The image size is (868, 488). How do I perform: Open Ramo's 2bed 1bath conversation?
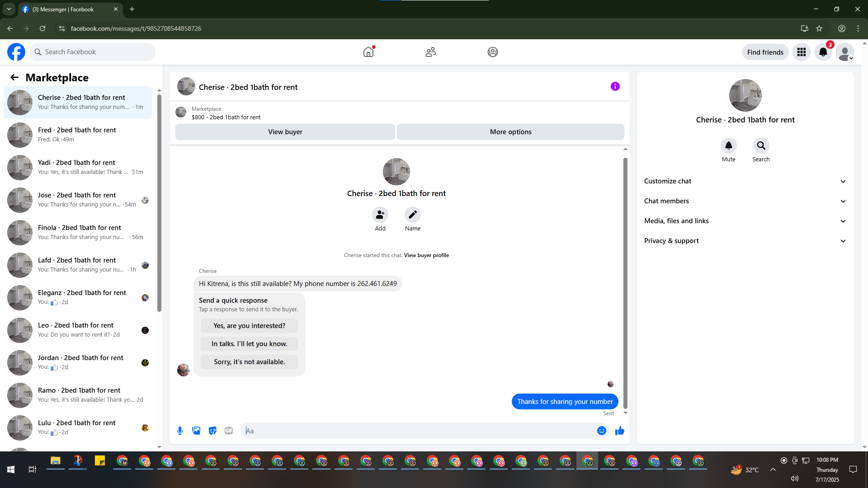pos(78,395)
